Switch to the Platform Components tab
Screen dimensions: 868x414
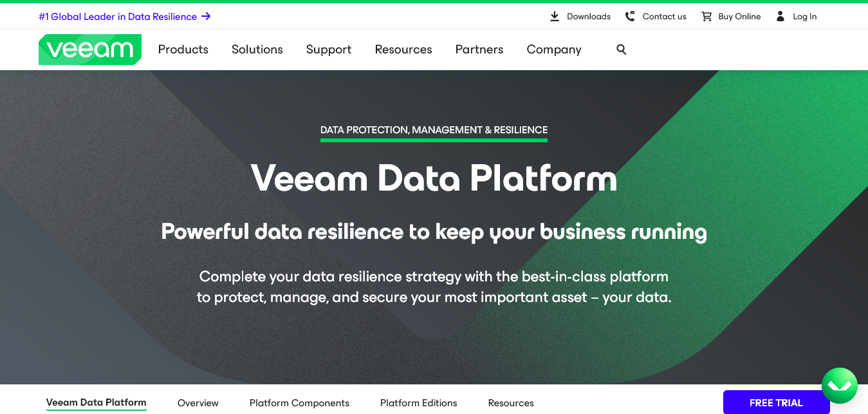pyautogui.click(x=299, y=402)
